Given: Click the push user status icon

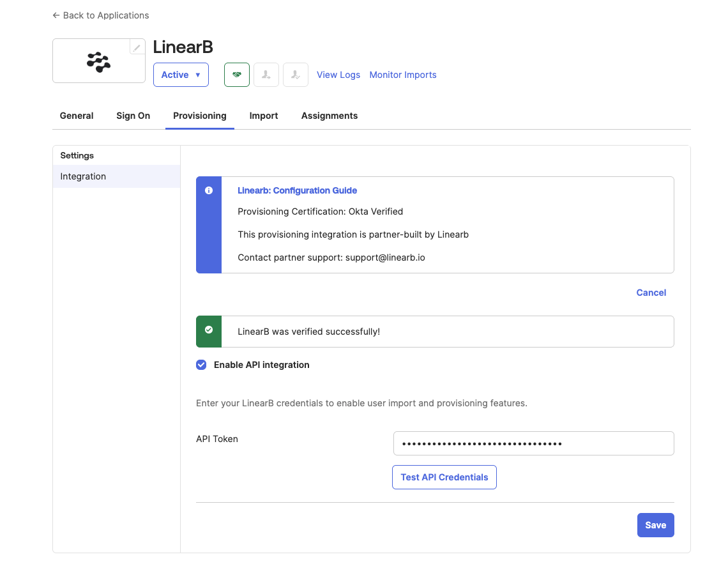Looking at the screenshot, I should tap(266, 75).
